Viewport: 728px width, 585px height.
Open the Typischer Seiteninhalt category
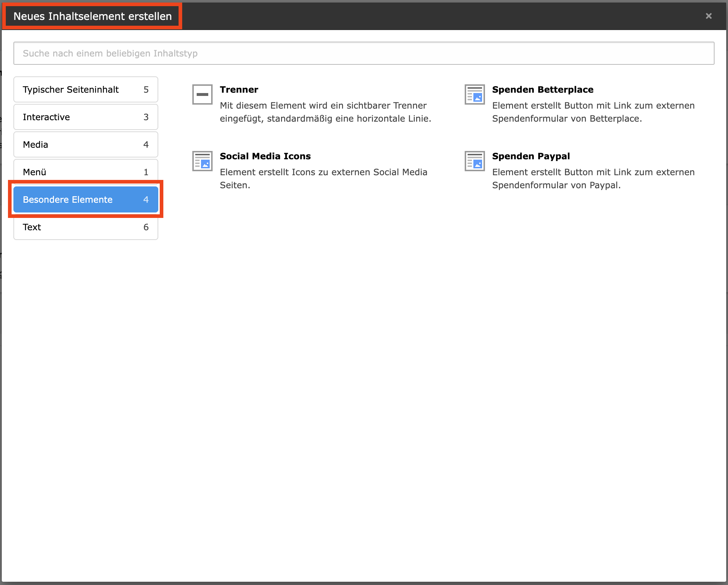85,89
